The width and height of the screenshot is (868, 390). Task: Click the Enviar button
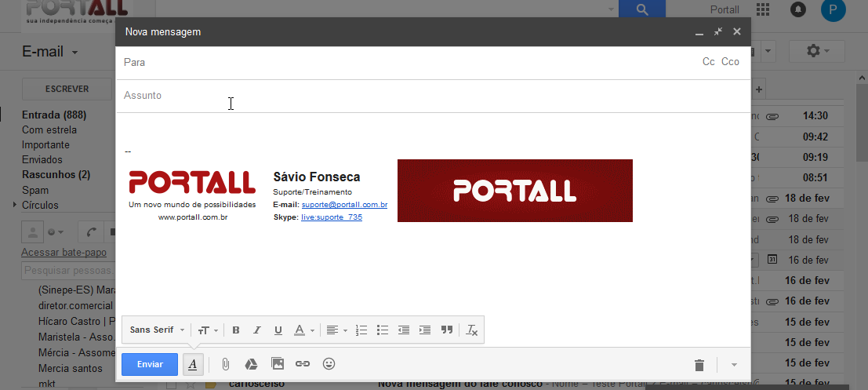coord(150,364)
